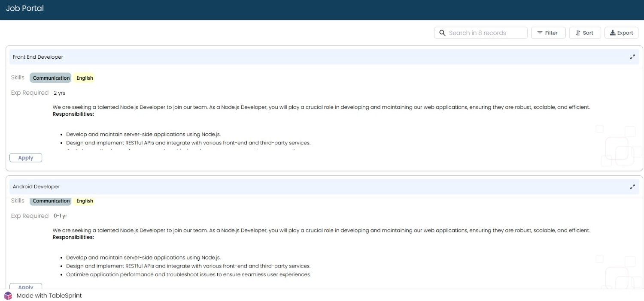Export the records
The height and width of the screenshot is (301, 644).
(x=622, y=33)
